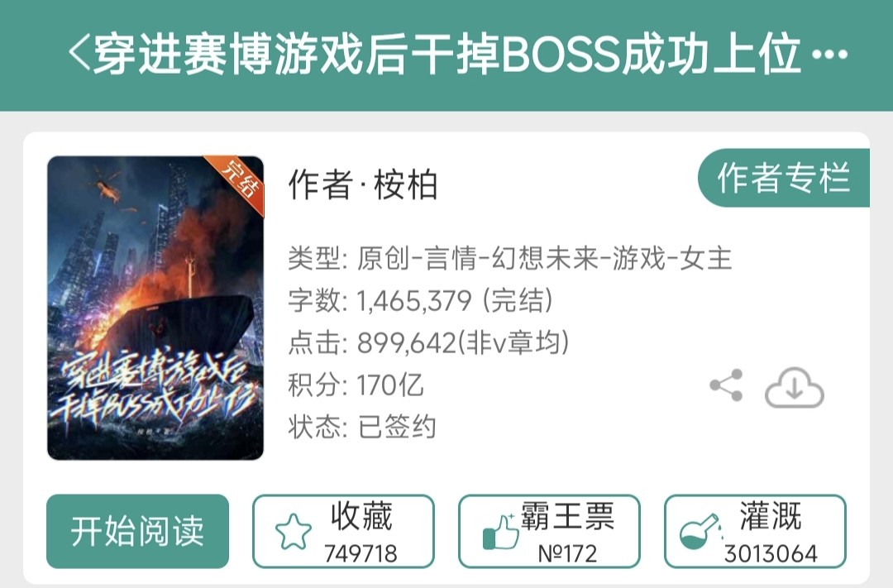
Task: Click the thumbs-up 霸王票 icon
Action: (x=500, y=532)
